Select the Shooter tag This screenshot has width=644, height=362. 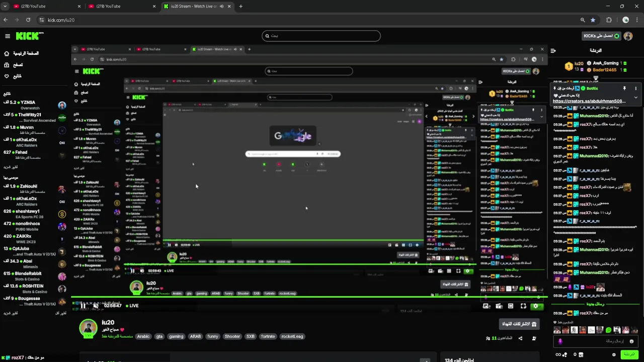coord(232,336)
